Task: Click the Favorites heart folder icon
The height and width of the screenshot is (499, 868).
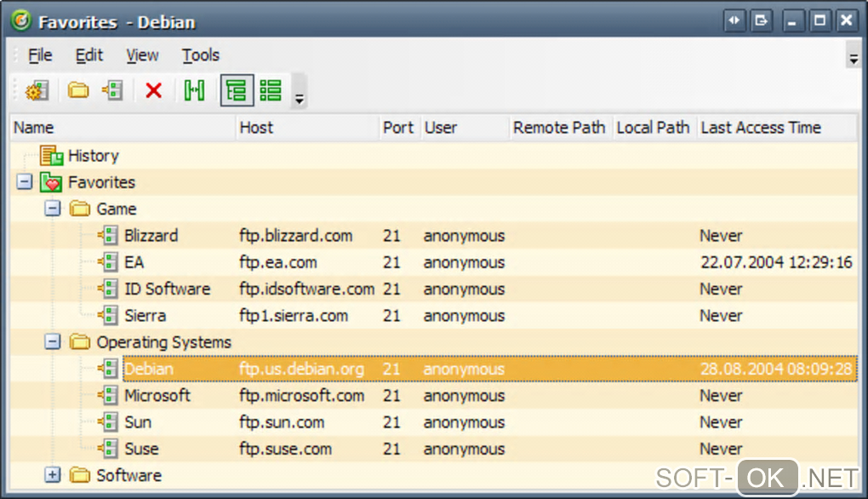Action: pos(51,182)
